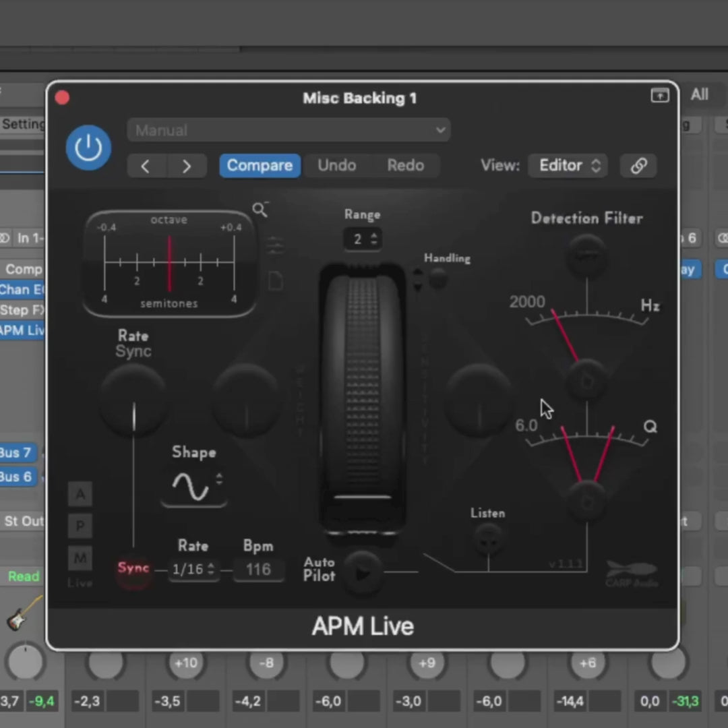728x728 pixels.
Task: Increment the Range value stepper
Action: click(x=375, y=235)
